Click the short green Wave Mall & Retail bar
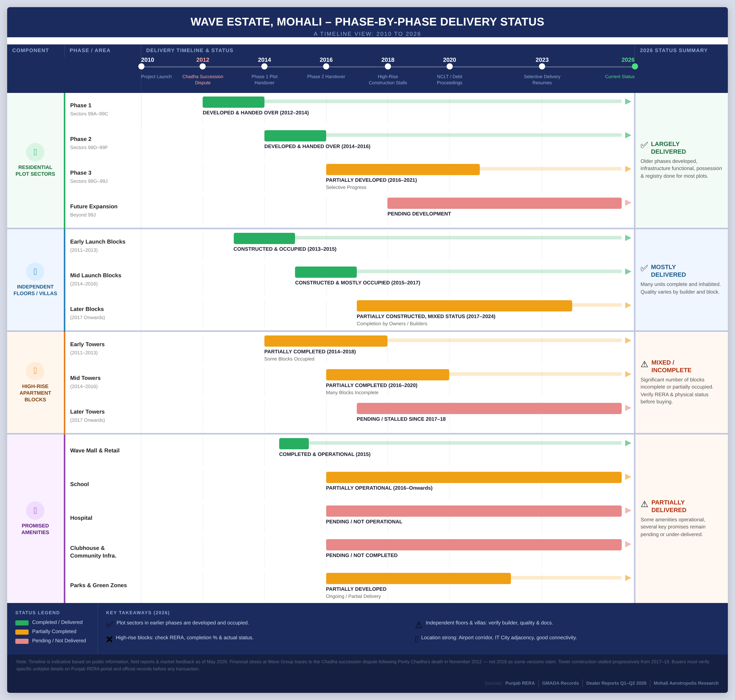This screenshot has height=700, width=735. [294, 444]
